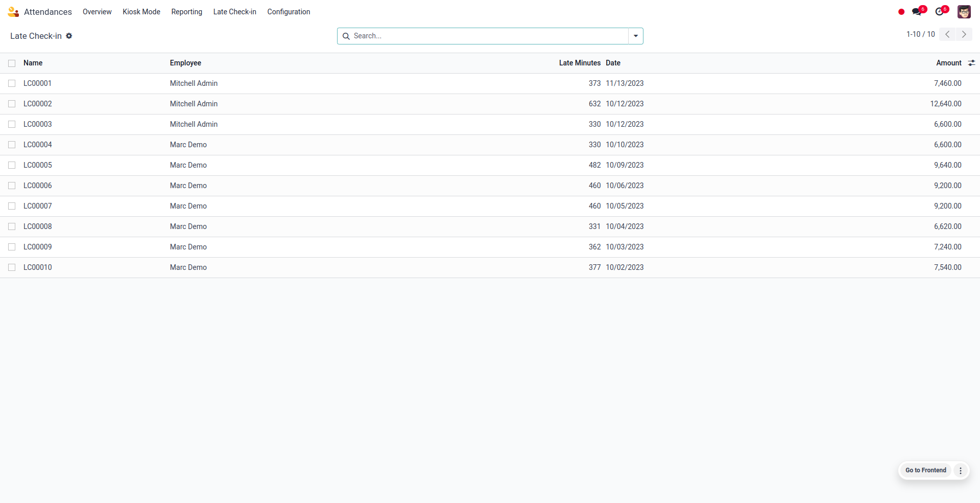
Task: Click amount 12,640.00
Action: pyautogui.click(x=946, y=104)
